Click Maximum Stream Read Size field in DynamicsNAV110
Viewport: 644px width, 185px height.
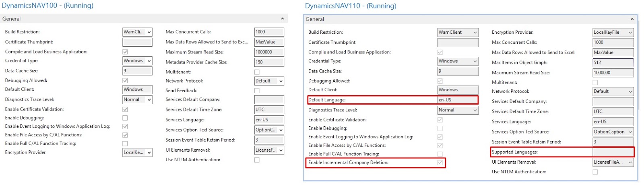tap(613, 73)
